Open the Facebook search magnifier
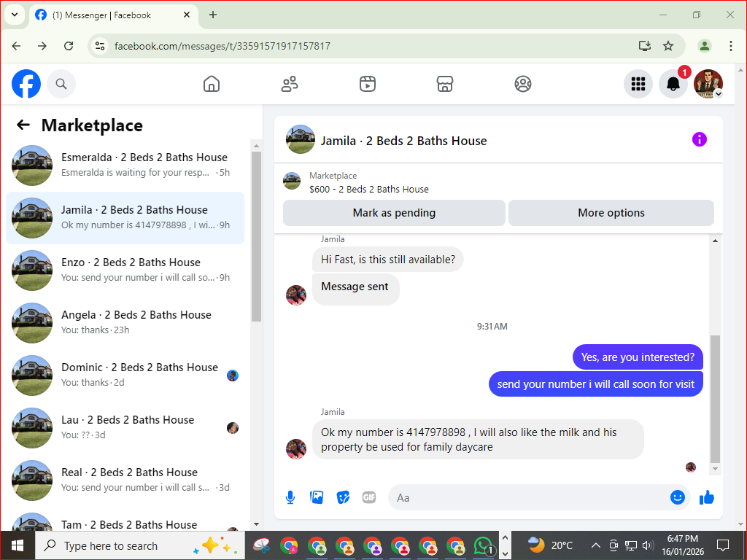The width and height of the screenshot is (747, 560). click(x=61, y=84)
